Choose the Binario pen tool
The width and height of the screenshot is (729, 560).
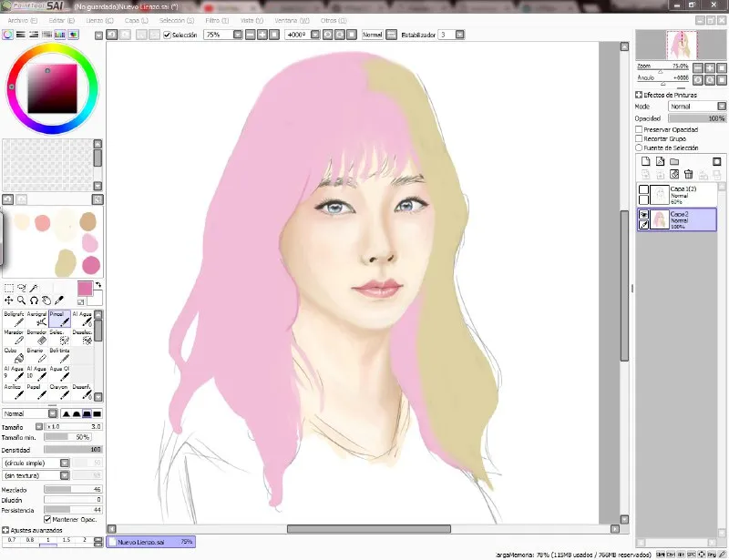(36, 355)
